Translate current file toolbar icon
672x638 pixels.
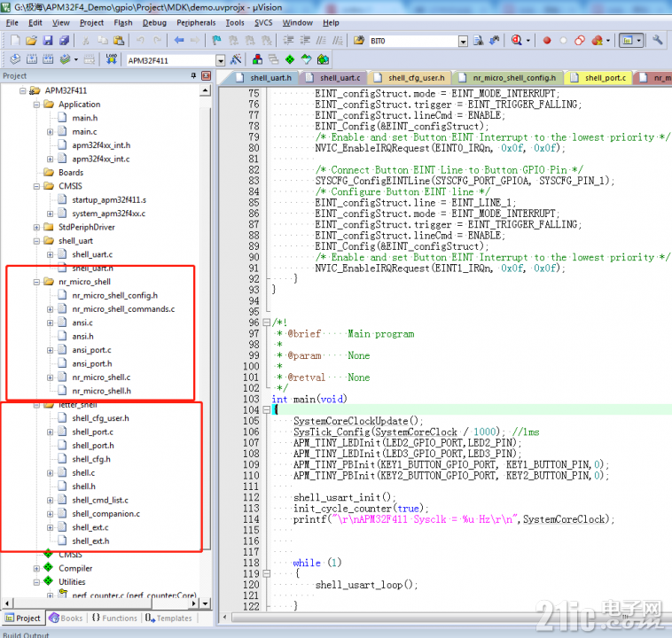pos(15,59)
